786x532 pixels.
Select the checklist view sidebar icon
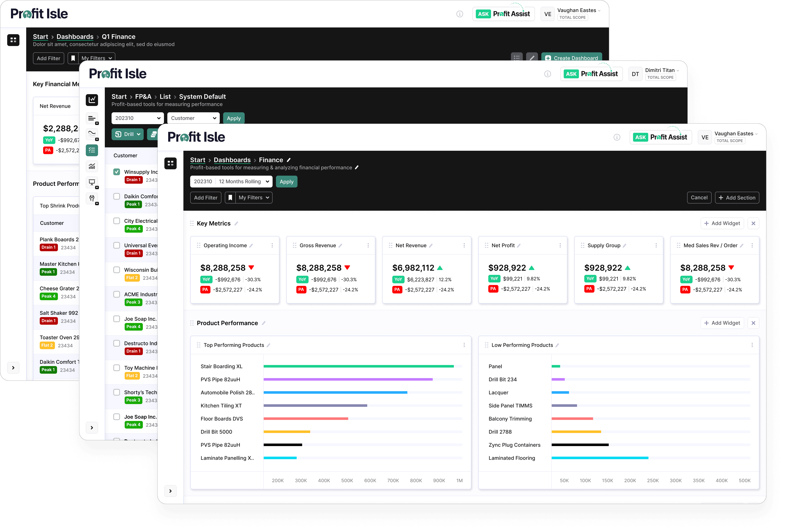pyautogui.click(x=92, y=150)
